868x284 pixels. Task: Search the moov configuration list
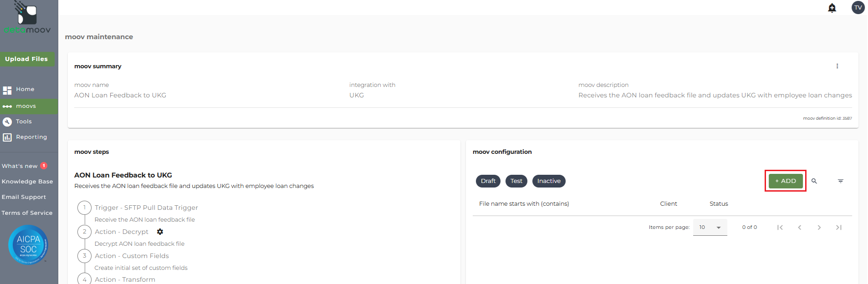tap(814, 181)
